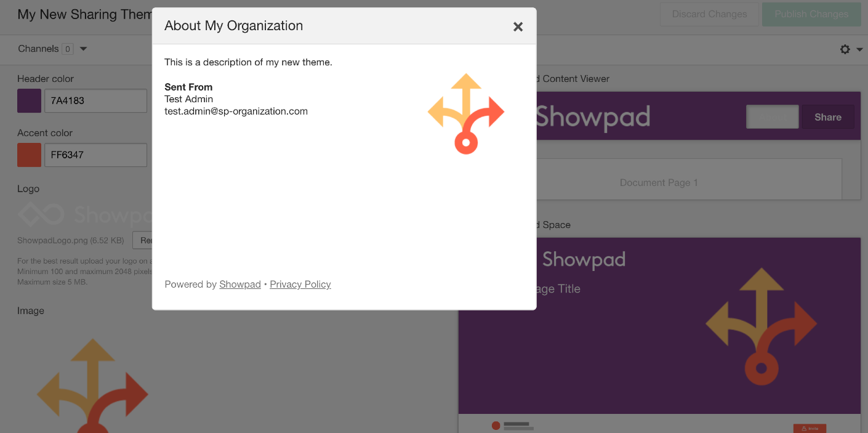Select the Document Page 1 preview
The width and height of the screenshot is (868, 433).
[x=659, y=183]
